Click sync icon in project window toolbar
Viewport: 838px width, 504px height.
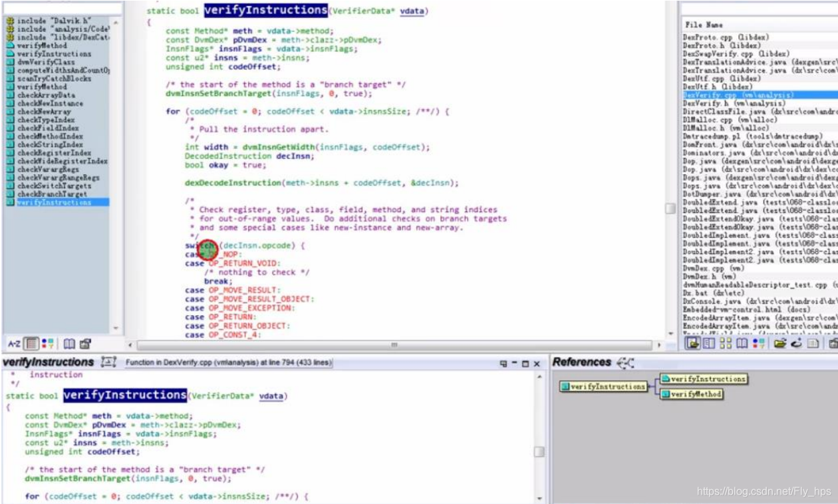tap(797, 343)
